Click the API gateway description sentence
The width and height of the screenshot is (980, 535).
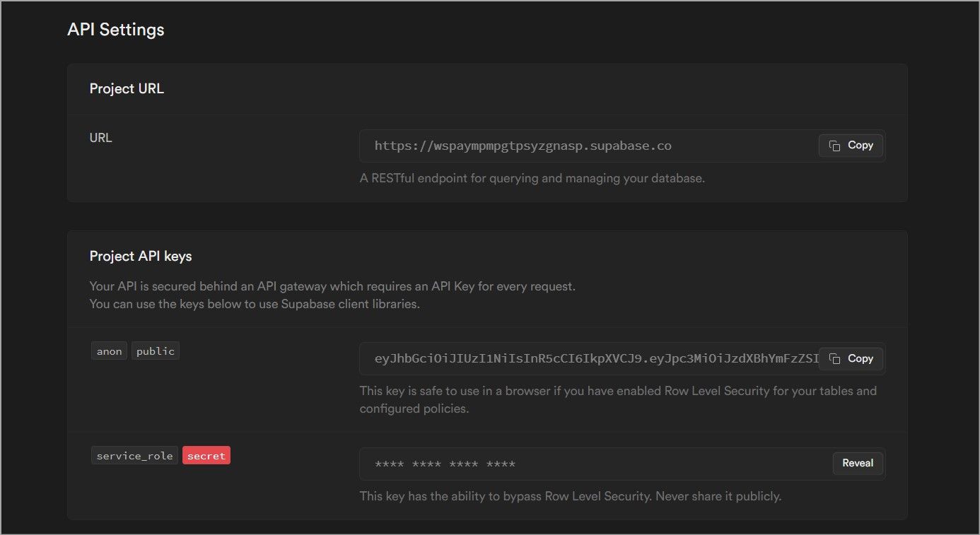point(332,287)
